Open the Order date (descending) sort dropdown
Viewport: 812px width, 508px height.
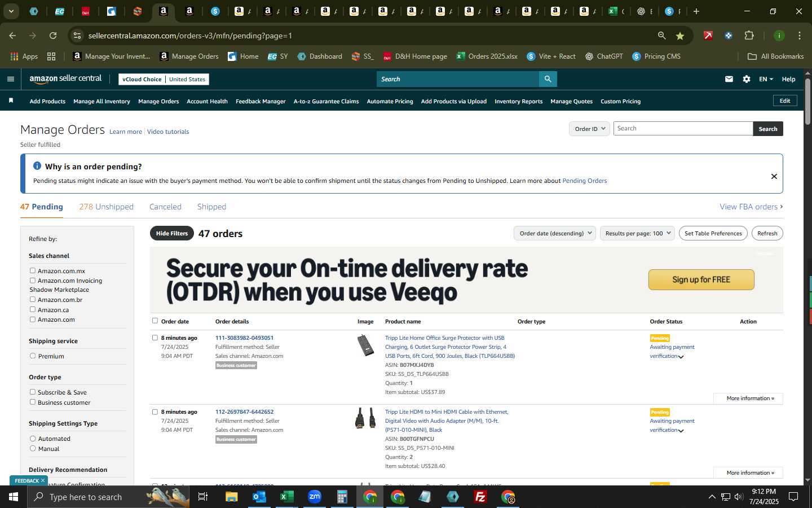click(555, 233)
